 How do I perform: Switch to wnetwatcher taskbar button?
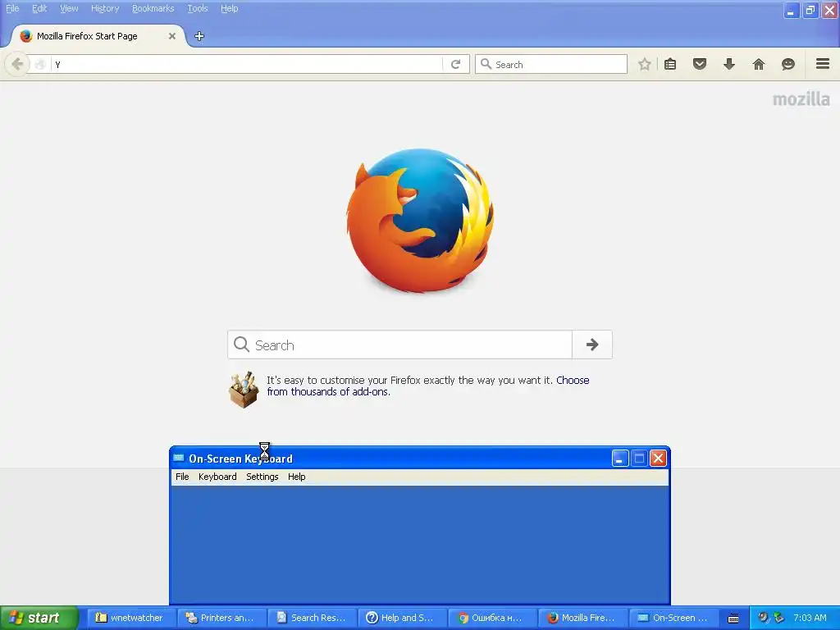click(x=132, y=618)
